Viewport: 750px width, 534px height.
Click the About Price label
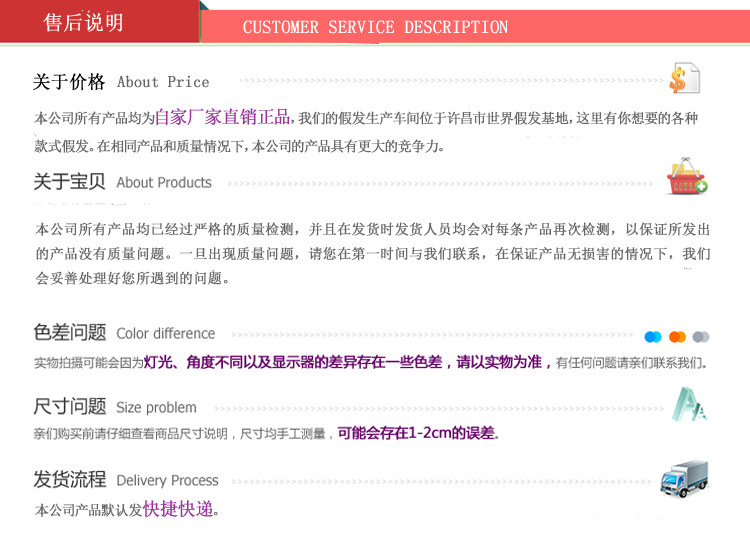[x=163, y=82]
